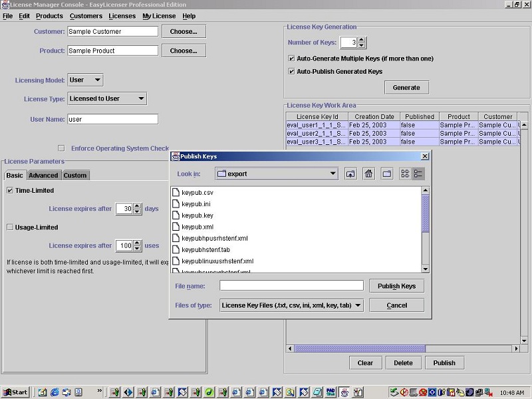The image size is (532, 399).
Task: Click the file list vertical scrollbar thumb
Action: click(x=425, y=213)
